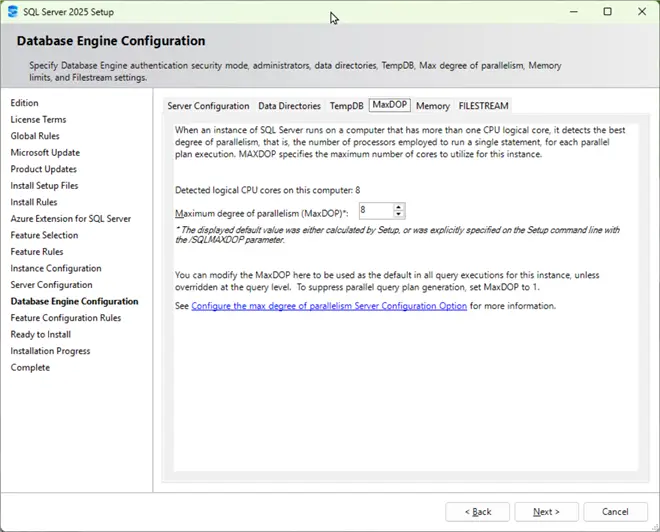Click the Feature Rules step
This screenshot has height=532, width=660.
[37, 252]
